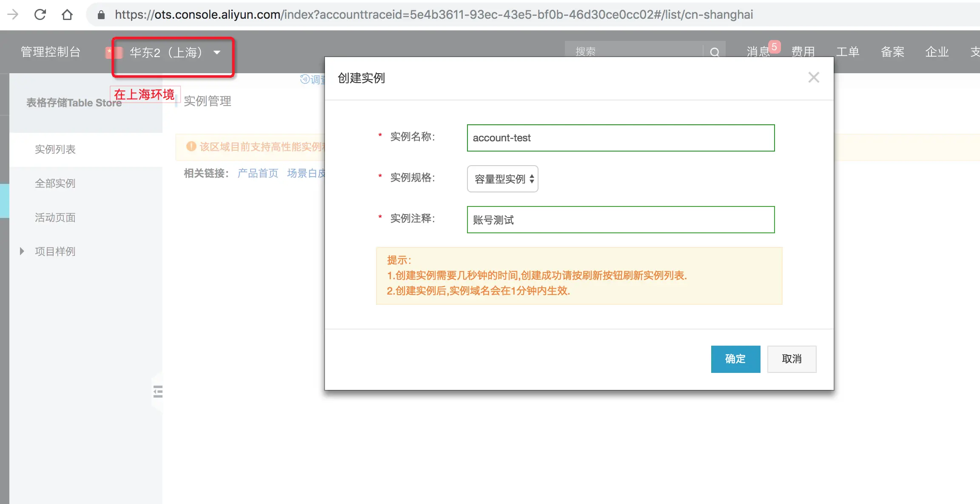This screenshot has height=504, width=980.
Task: Click the browser home icon
Action: click(x=67, y=14)
